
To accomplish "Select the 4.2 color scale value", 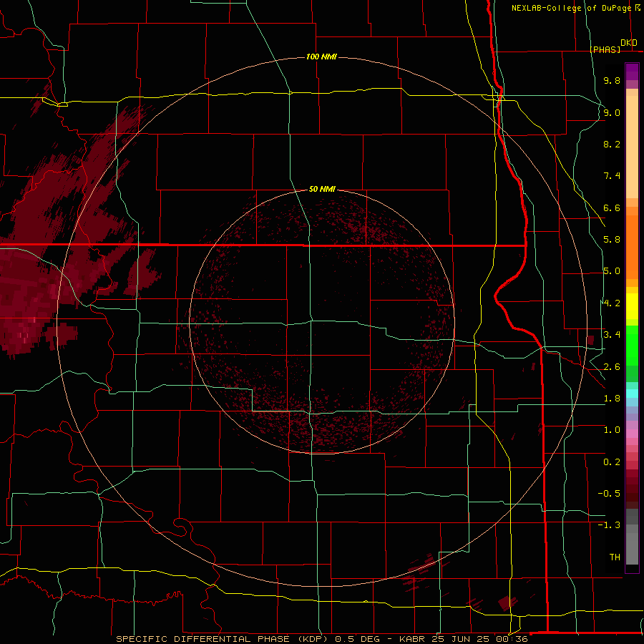I will (x=612, y=303).
